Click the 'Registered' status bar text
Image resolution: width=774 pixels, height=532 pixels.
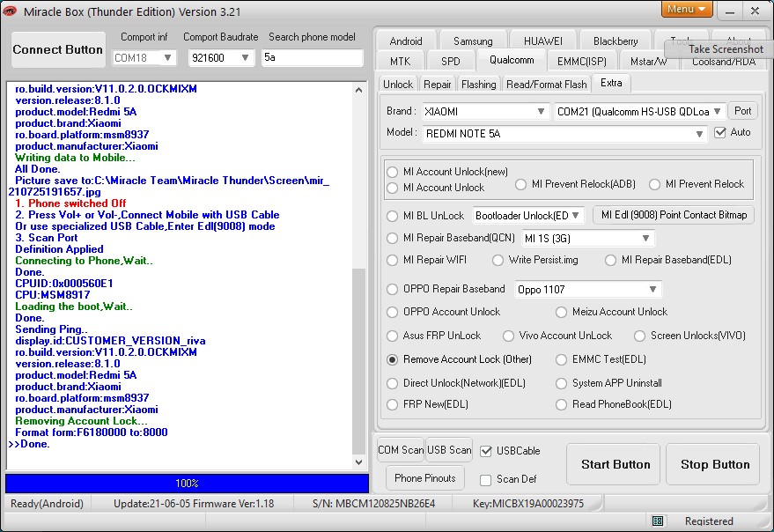(x=709, y=521)
